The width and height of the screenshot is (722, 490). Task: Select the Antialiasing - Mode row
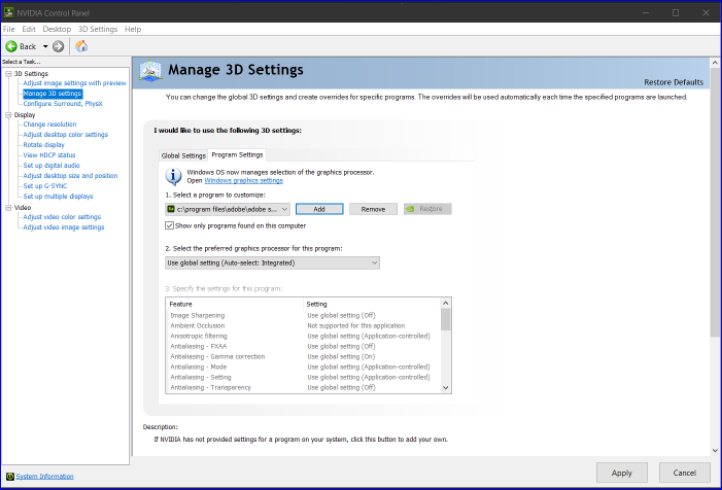tap(303, 367)
